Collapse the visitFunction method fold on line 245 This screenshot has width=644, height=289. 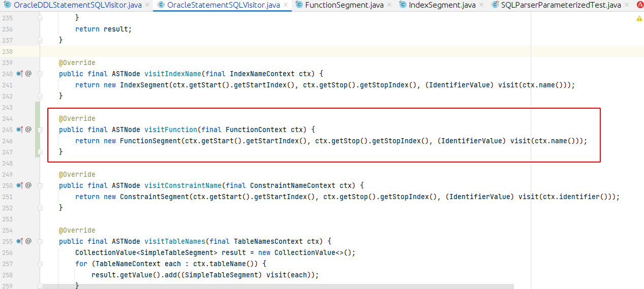click(x=40, y=130)
